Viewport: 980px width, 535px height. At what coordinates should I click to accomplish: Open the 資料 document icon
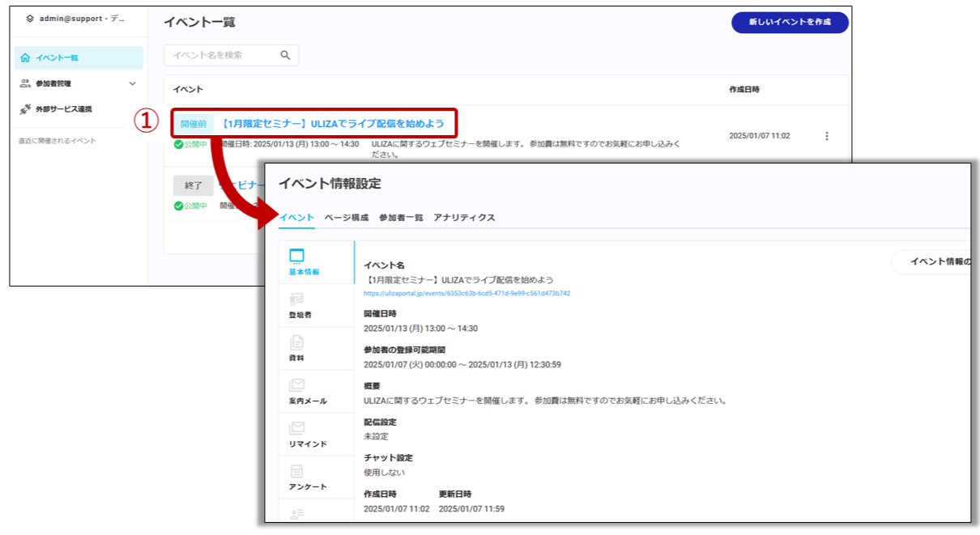297,342
